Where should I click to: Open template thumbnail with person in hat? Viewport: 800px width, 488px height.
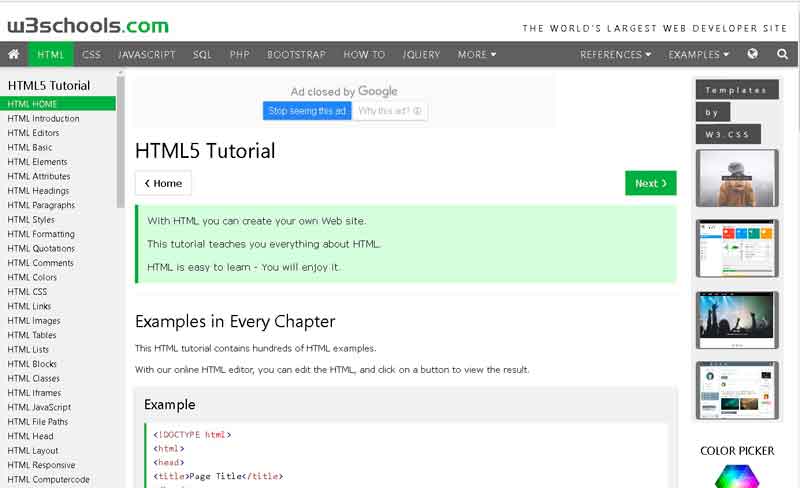(737, 178)
